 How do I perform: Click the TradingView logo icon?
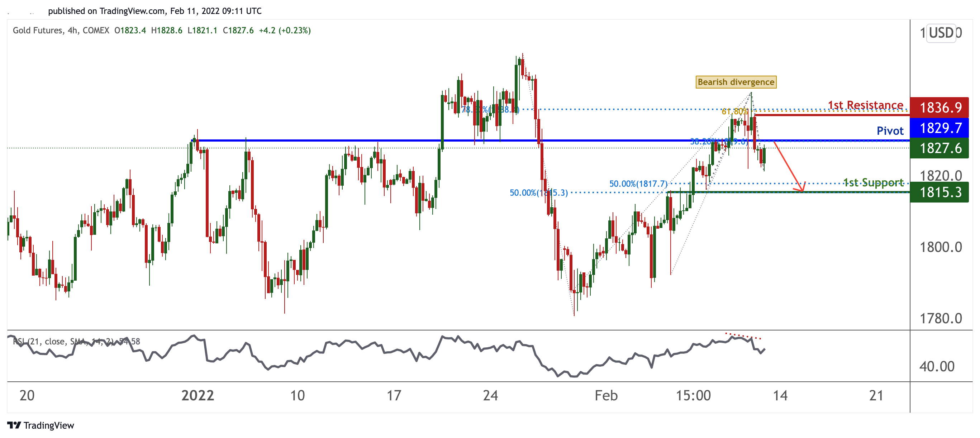click(x=14, y=425)
